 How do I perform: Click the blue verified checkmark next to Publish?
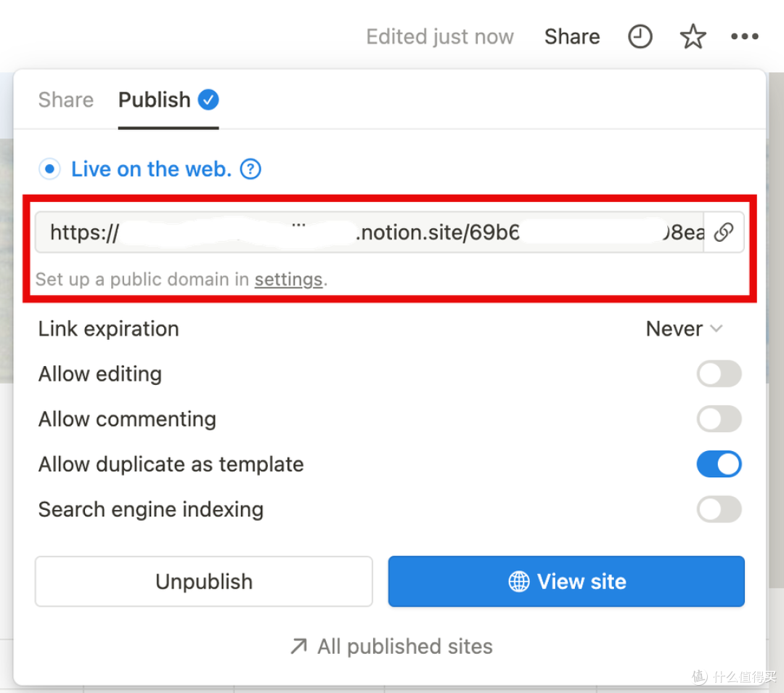point(208,100)
